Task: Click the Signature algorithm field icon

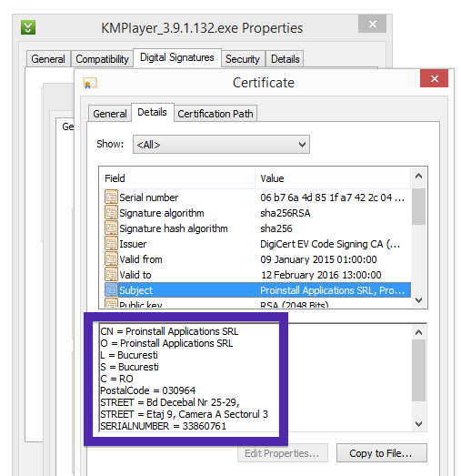Action: [x=111, y=212]
